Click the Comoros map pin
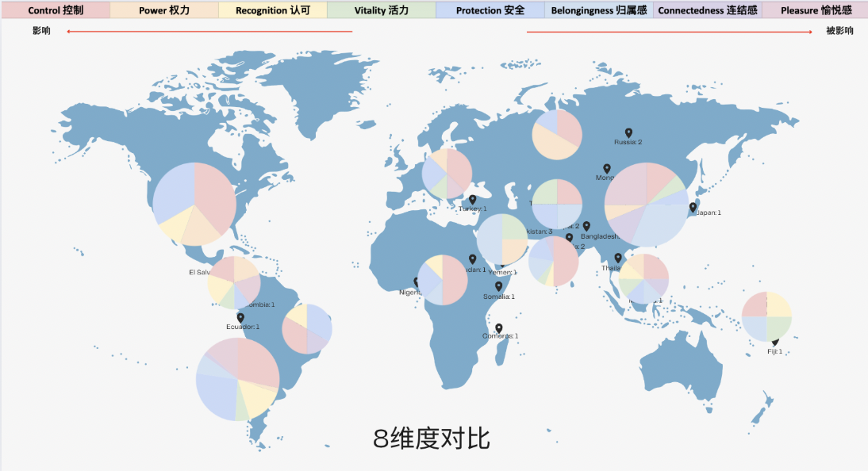The height and width of the screenshot is (471, 868). click(498, 328)
